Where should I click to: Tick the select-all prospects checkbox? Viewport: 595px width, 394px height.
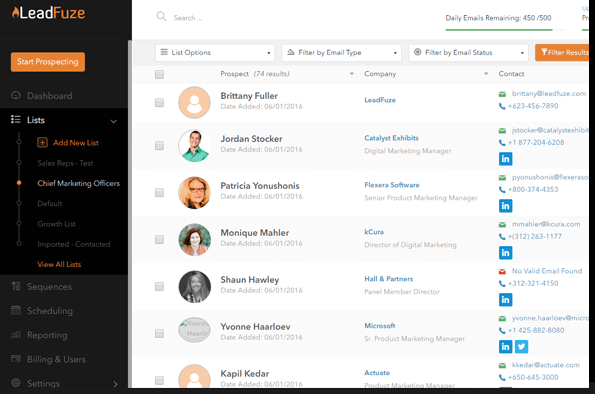pyautogui.click(x=159, y=74)
